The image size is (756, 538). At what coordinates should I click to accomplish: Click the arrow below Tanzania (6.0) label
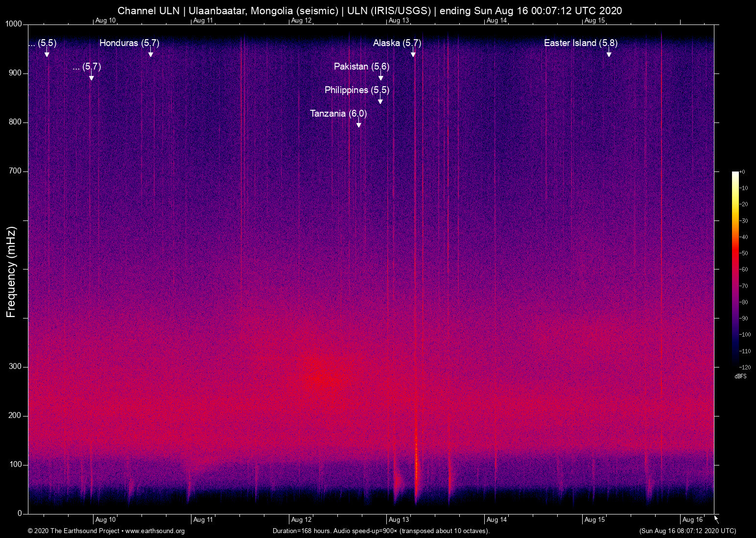tap(359, 124)
